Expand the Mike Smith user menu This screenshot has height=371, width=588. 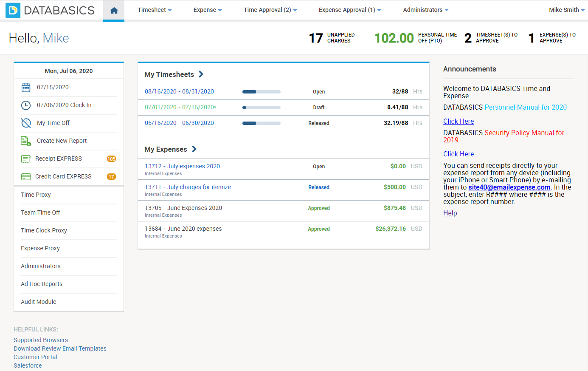[x=567, y=10]
